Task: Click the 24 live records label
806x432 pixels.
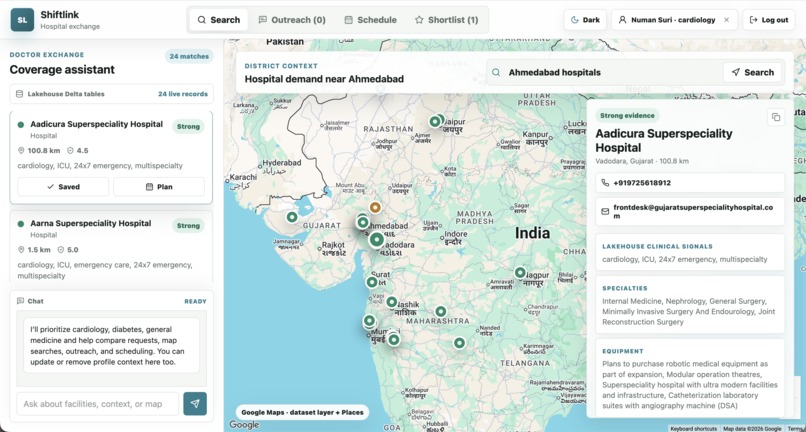Action: (183, 94)
